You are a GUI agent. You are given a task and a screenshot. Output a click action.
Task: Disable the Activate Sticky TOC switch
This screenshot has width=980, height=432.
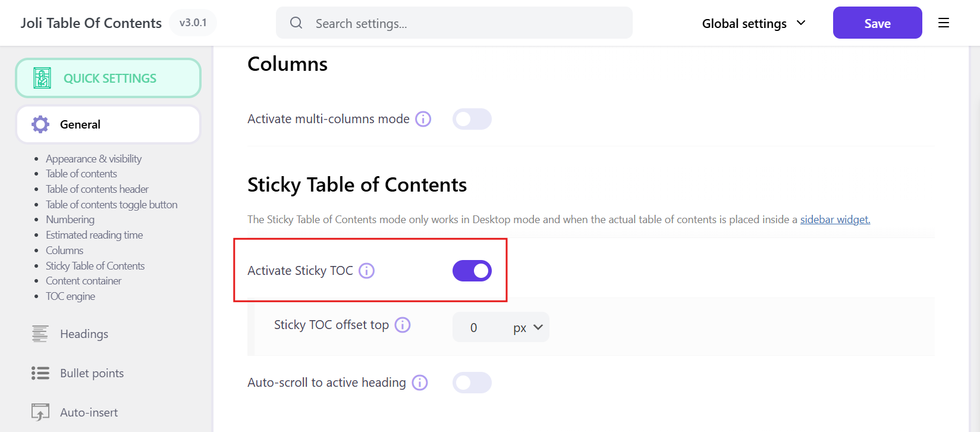click(472, 271)
